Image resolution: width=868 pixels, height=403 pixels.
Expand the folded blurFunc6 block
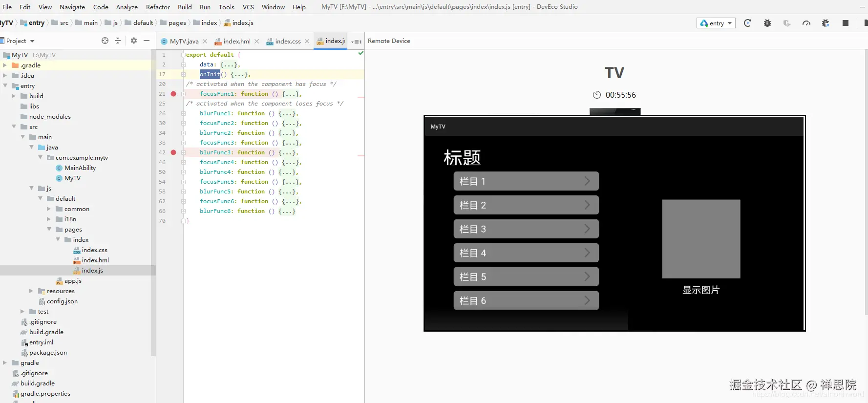point(183,211)
